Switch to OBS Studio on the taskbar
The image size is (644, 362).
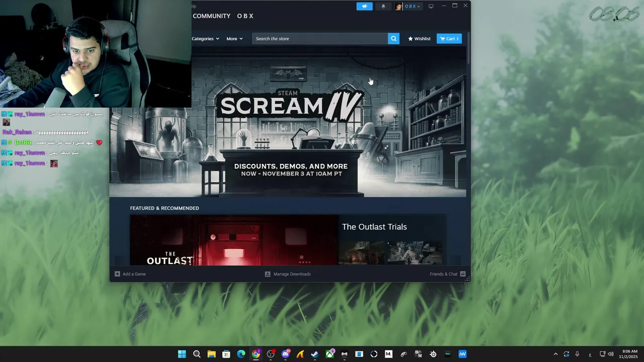pyautogui.click(x=271, y=354)
